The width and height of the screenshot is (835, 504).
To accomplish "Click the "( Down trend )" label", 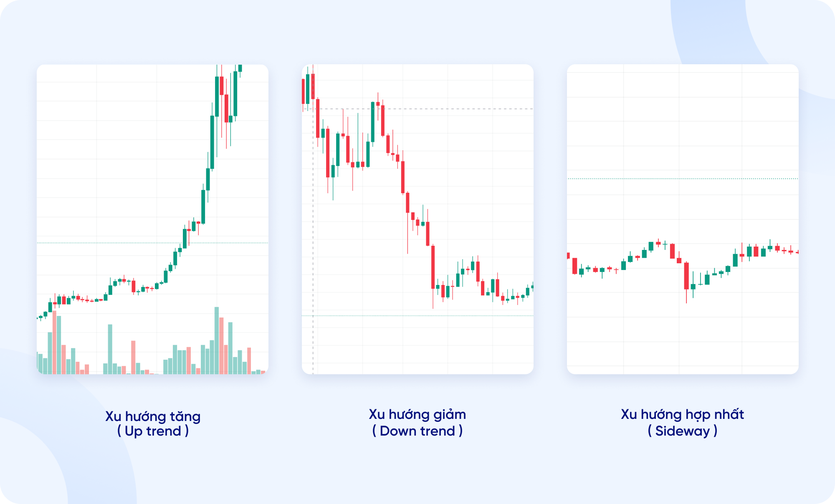I will tap(417, 431).
